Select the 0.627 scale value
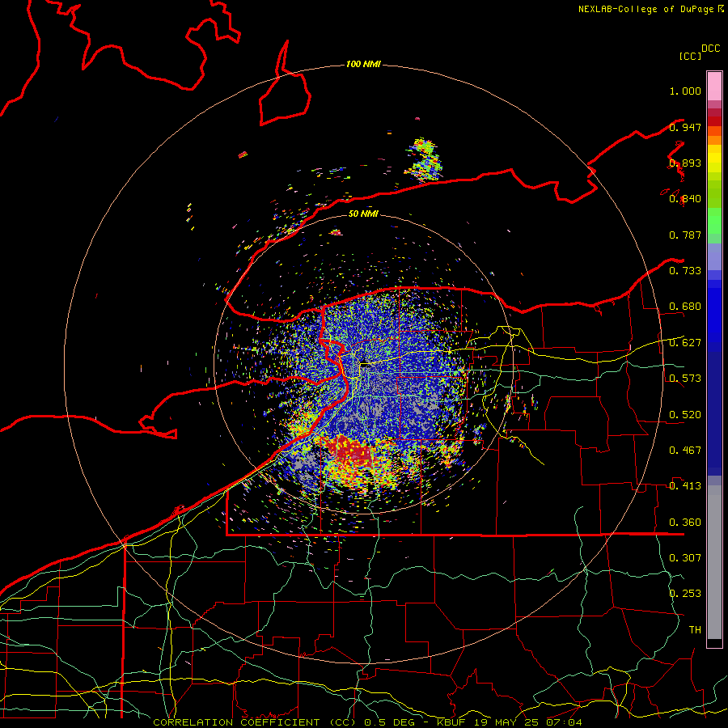Viewport: 728px width, 728px height. (x=685, y=343)
